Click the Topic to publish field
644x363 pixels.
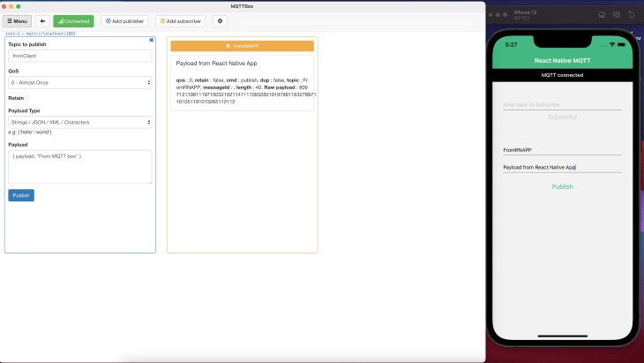coord(80,56)
